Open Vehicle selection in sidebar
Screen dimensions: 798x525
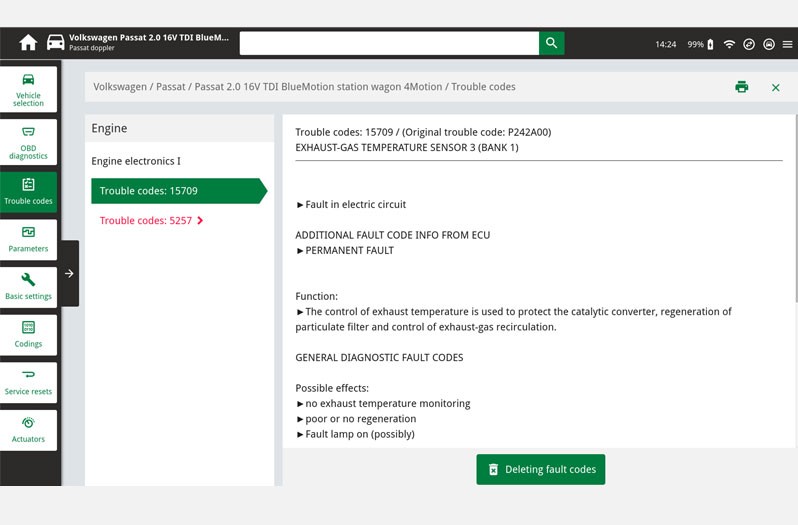click(x=28, y=89)
